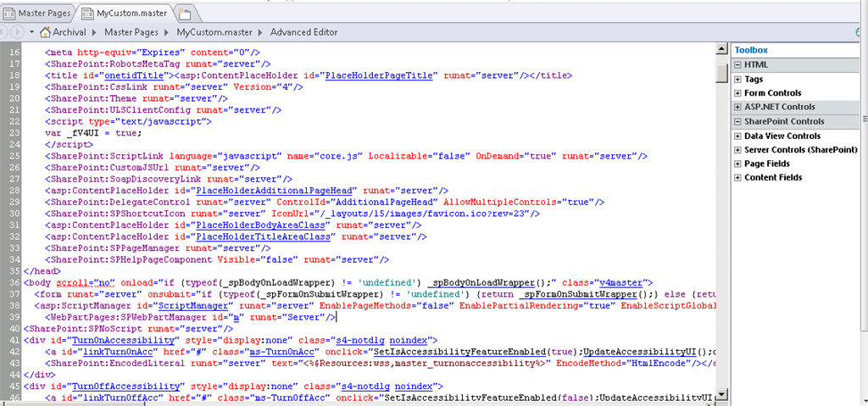The image size is (868, 406).
Task: Select the Form Controls label
Action: point(773,93)
